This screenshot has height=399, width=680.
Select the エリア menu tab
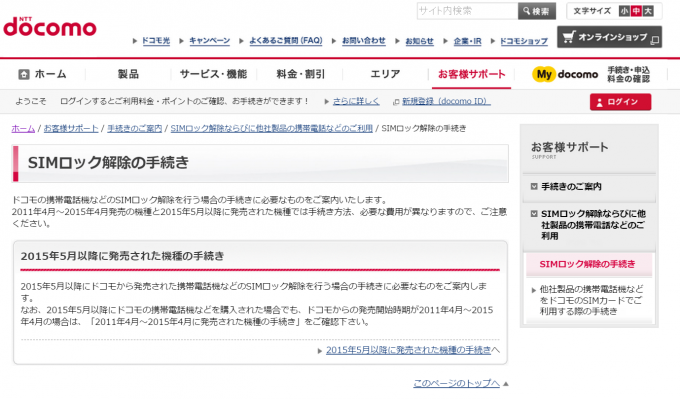click(385, 74)
